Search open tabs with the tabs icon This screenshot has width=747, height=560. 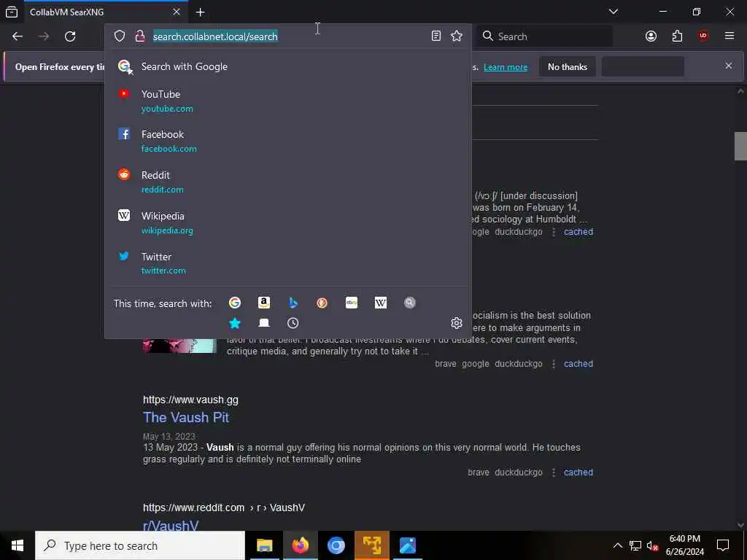(x=264, y=323)
